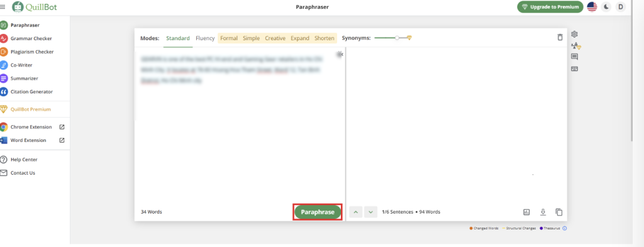The width and height of the screenshot is (644, 247).
Task: Select the Expand mode tab
Action: pyautogui.click(x=300, y=38)
